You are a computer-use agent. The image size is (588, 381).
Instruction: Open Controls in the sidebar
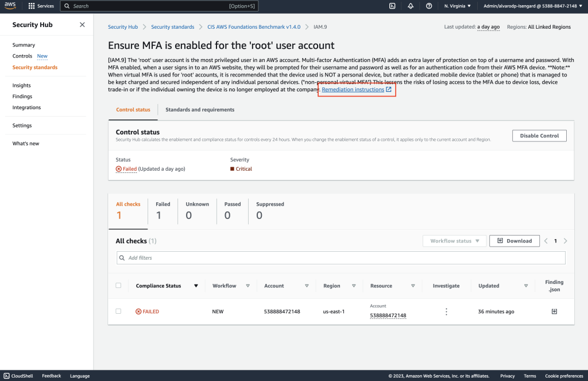(x=22, y=56)
